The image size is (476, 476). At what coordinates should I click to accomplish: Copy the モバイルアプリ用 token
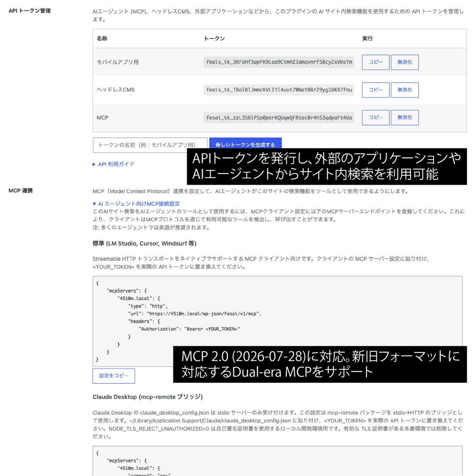coord(376,62)
